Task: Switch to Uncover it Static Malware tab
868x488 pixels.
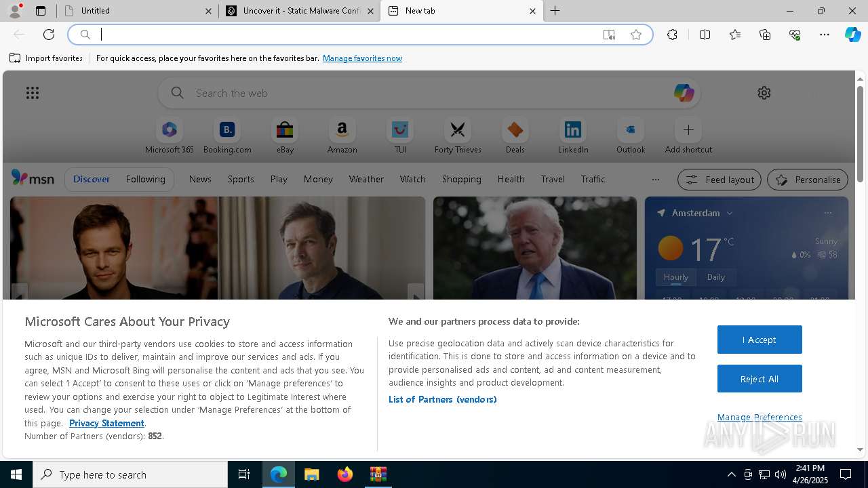Action: [x=300, y=11]
